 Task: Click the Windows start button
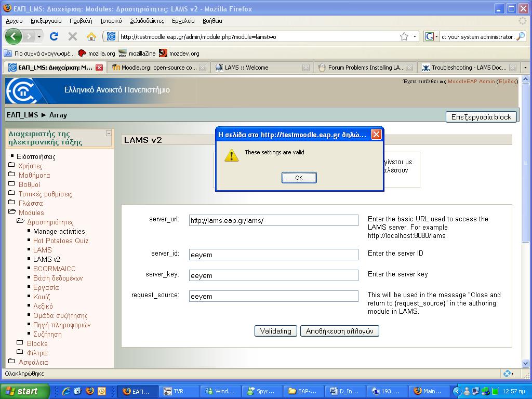[x=25, y=391]
